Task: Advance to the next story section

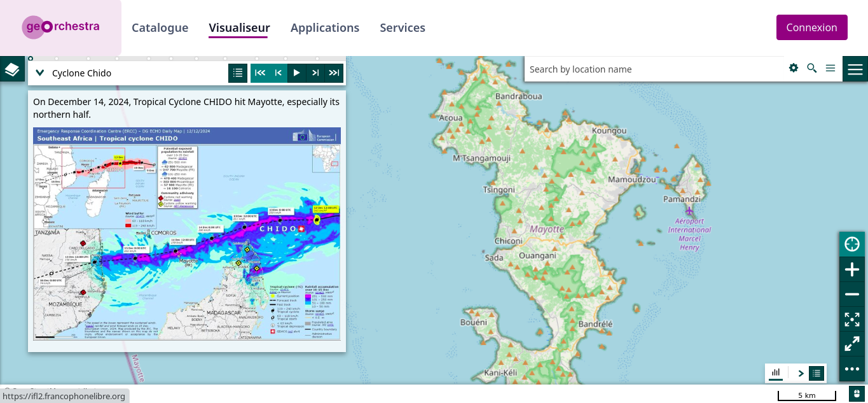Action: (315, 73)
